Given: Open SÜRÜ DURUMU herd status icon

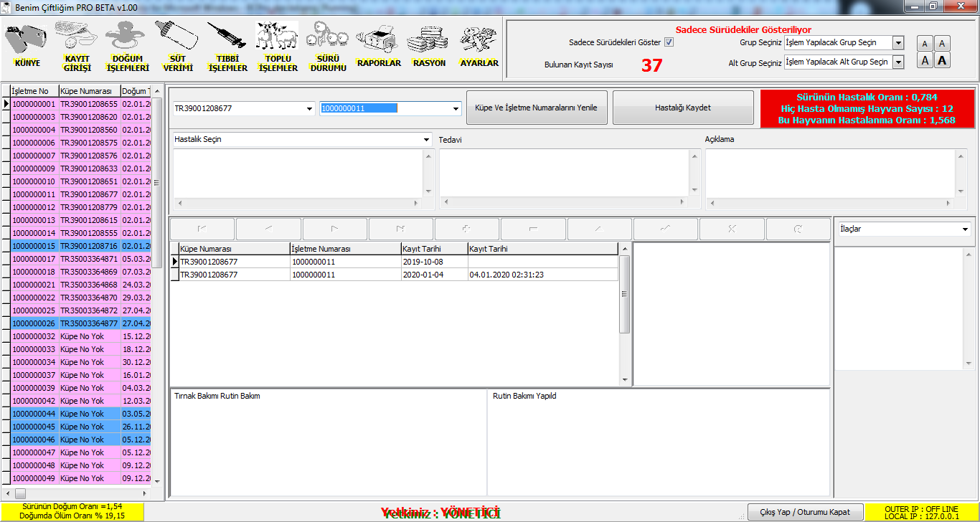Looking at the screenshot, I should coord(328,43).
